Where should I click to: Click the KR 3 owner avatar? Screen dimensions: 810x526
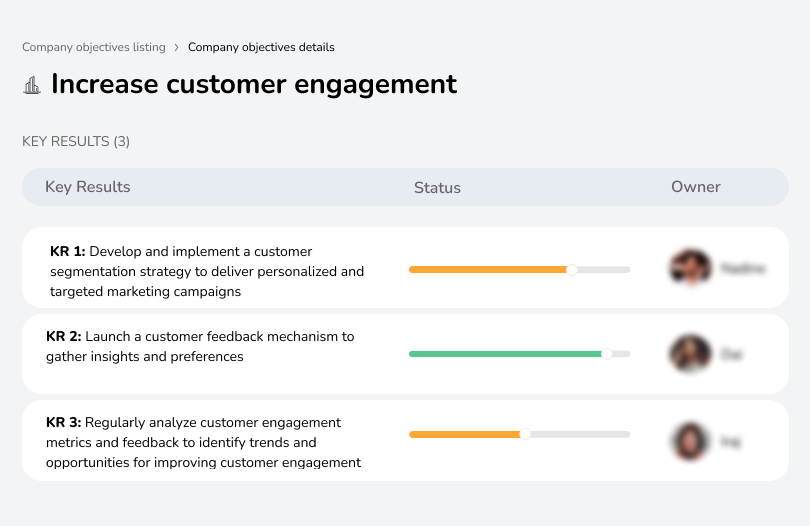690,441
